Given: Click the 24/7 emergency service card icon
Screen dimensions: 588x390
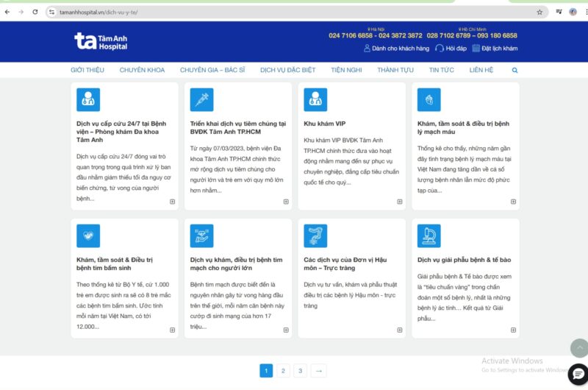Looking at the screenshot, I should tap(88, 99).
